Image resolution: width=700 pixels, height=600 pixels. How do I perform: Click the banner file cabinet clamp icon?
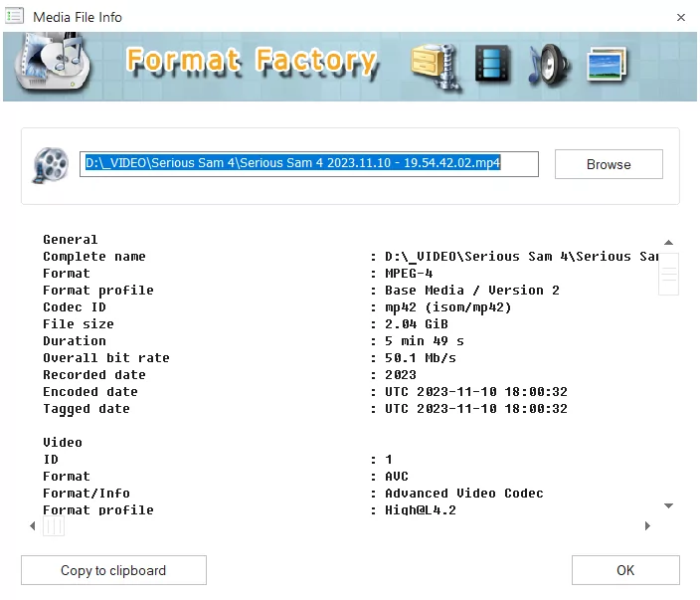[x=436, y=66]
